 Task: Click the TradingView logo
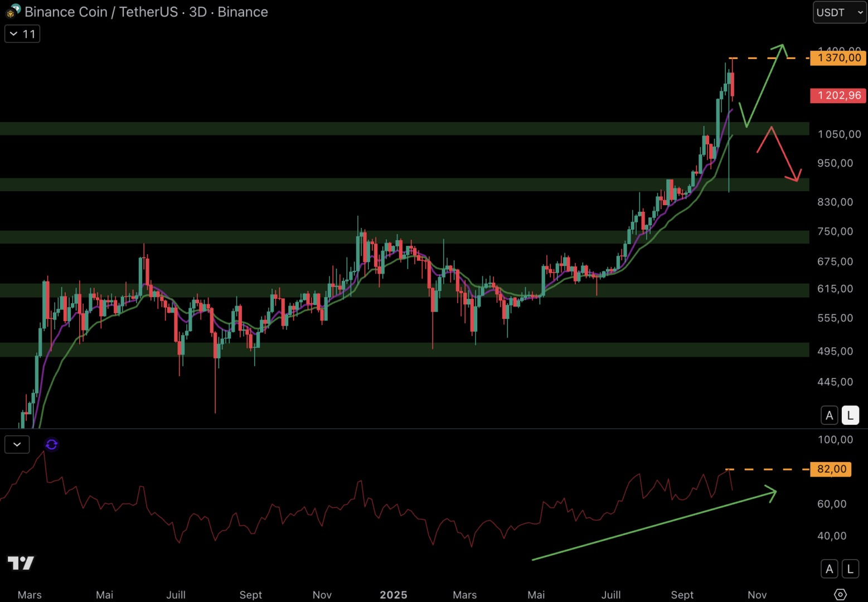(21, 563)
